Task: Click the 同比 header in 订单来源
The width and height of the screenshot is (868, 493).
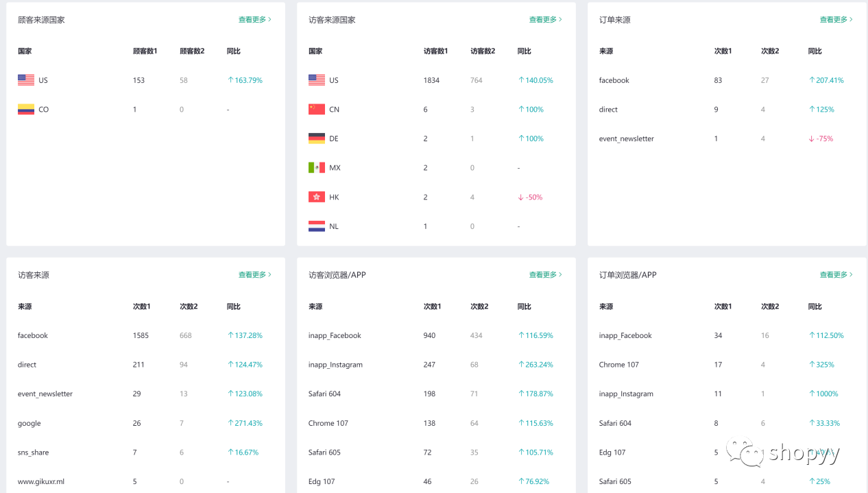Action: pyautogui.click(x=815, y=51)
